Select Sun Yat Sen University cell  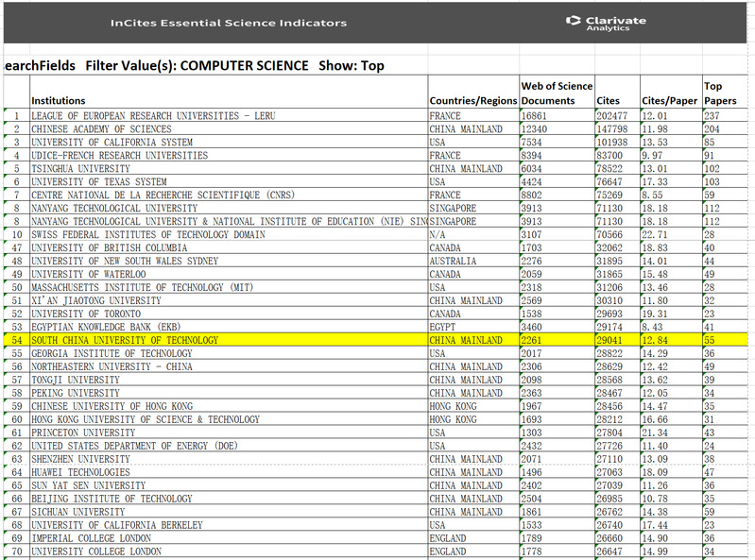point(229,485)
